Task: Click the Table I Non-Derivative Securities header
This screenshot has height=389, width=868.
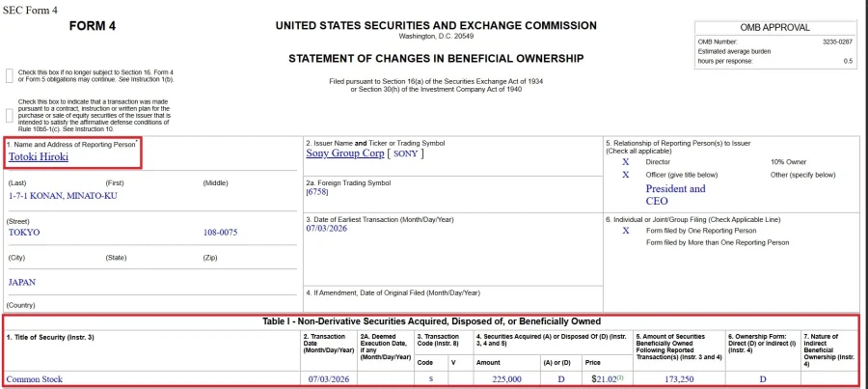Action: click(431, 321)
